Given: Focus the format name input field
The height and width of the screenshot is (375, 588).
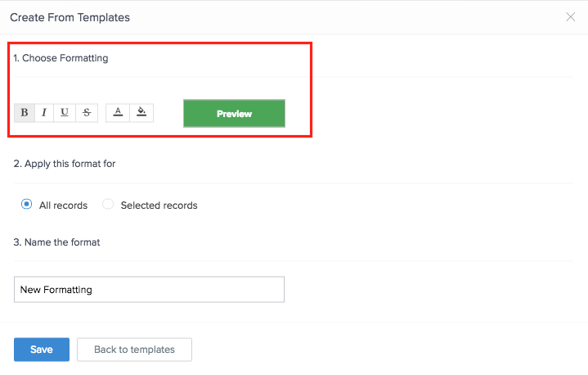Looking at the screenshot, I should click(149, 289).
